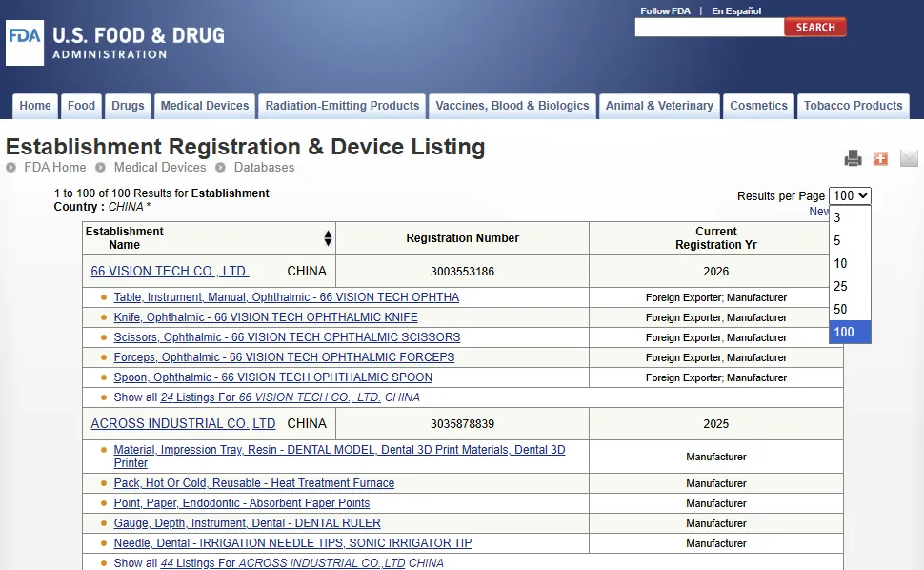
Task: Pick 10 in the results per page list
Action: pos(840,263)
